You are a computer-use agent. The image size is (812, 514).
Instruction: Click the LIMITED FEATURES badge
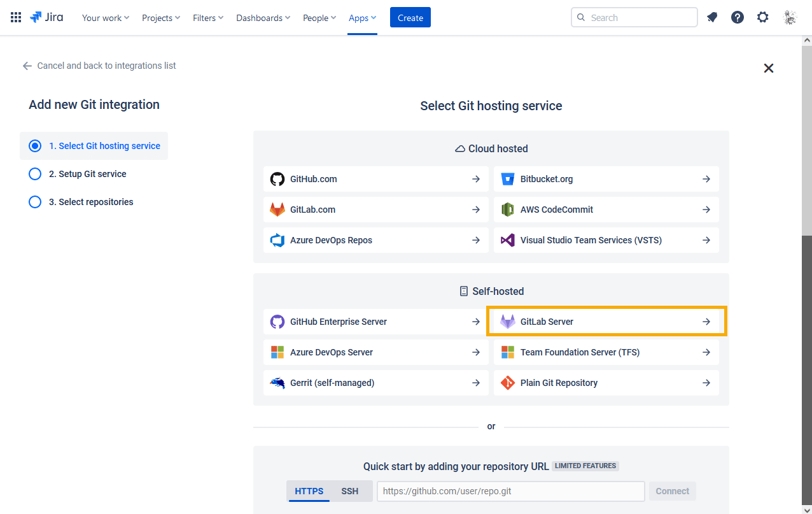pyautogui.click(x=585, y=466)
